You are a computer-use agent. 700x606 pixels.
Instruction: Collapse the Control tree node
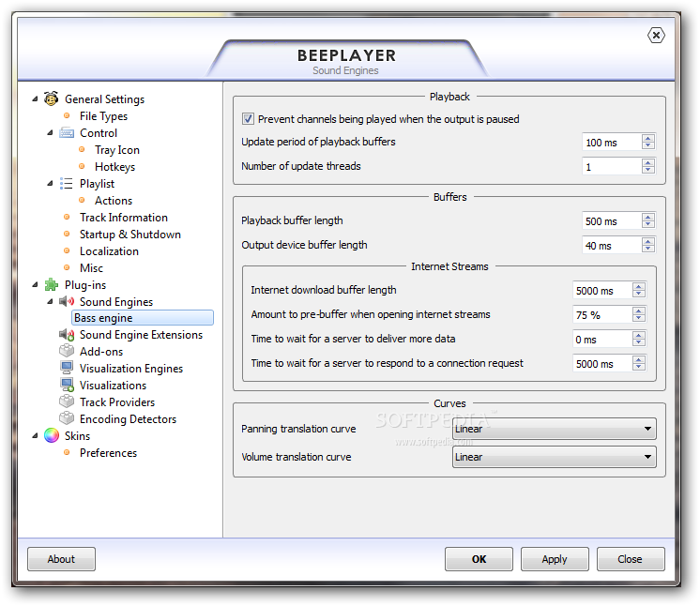(x=50, y=133)
